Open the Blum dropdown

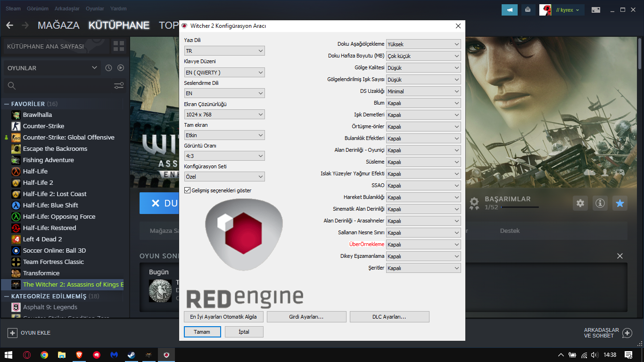tap(423, 103)
